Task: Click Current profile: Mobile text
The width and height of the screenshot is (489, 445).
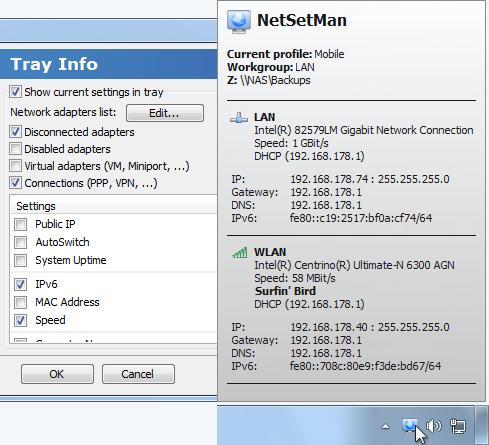Action: pyautogui.click(x=286, y=54)
